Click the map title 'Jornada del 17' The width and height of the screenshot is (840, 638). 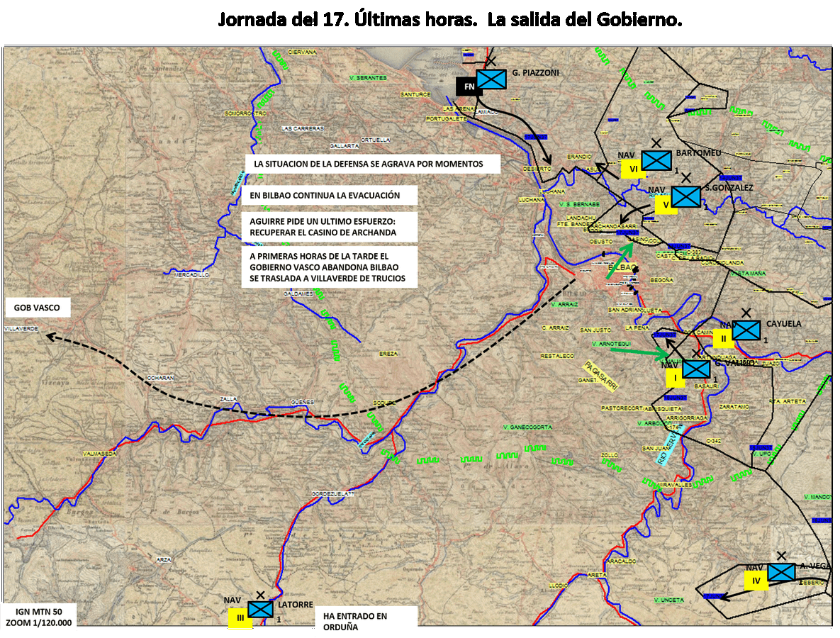click(x=449, y=20)
